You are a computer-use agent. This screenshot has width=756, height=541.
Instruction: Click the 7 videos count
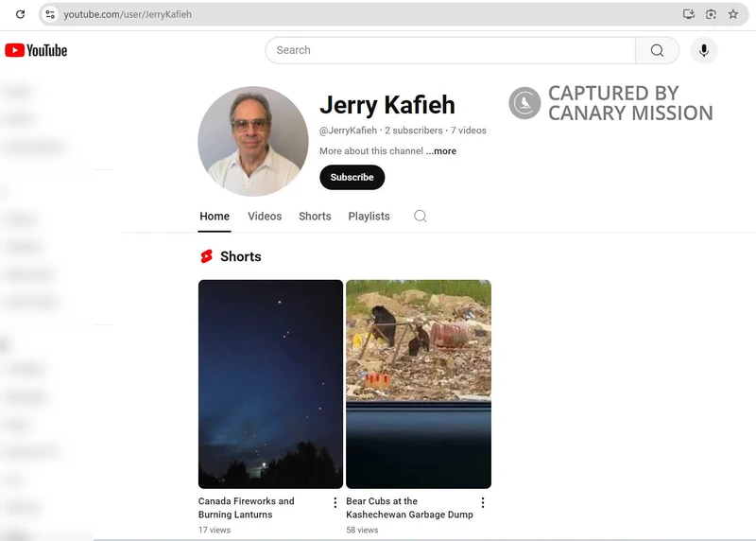coord(468,131)
